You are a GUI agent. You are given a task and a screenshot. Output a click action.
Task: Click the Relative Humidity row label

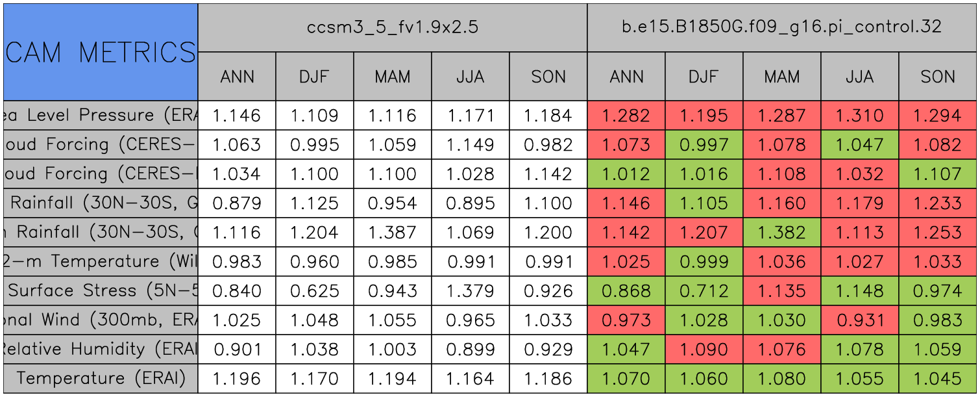click(x=101, y=349)
